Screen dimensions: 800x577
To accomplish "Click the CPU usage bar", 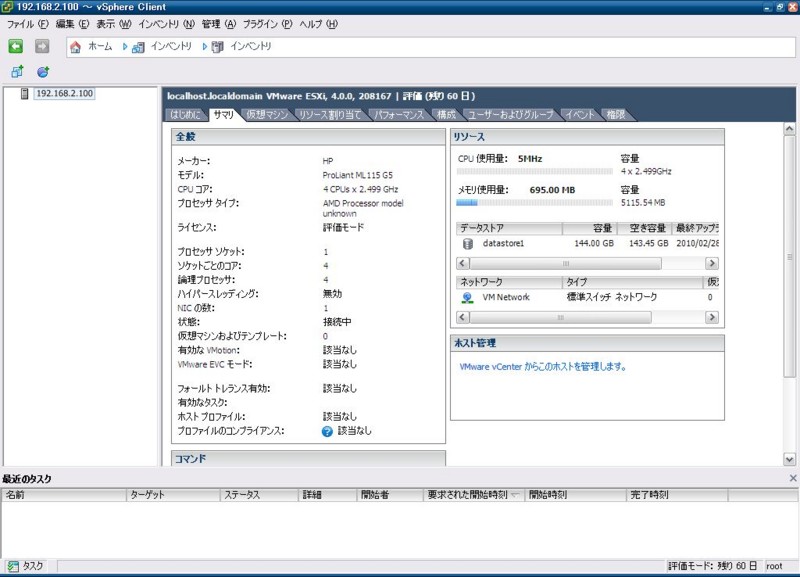I will pyautogui.click(x=534, y=171).
